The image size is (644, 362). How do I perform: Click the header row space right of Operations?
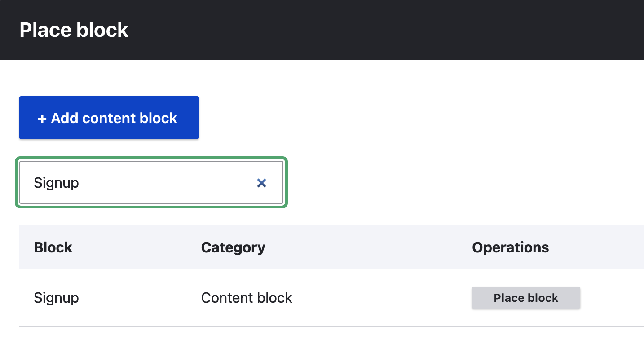[597, 247]
